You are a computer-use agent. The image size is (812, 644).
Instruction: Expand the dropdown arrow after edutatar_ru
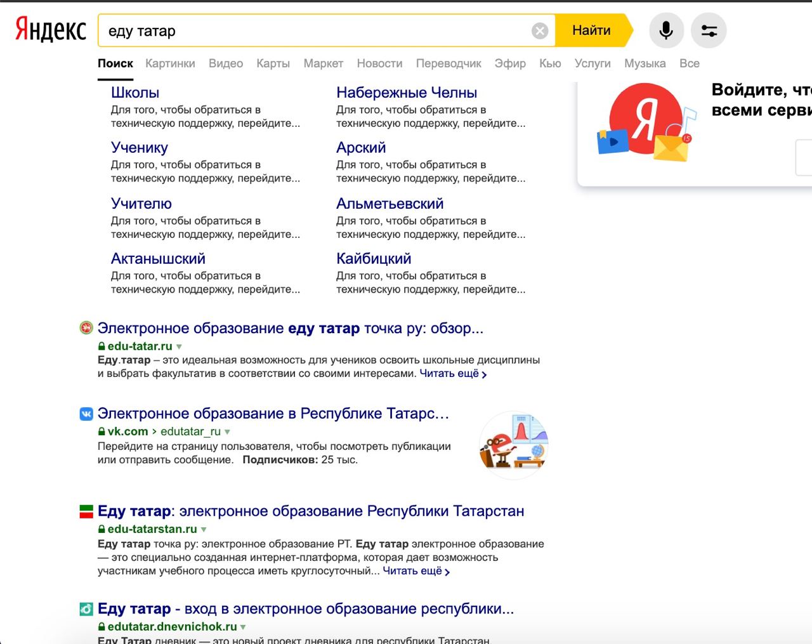227,432
